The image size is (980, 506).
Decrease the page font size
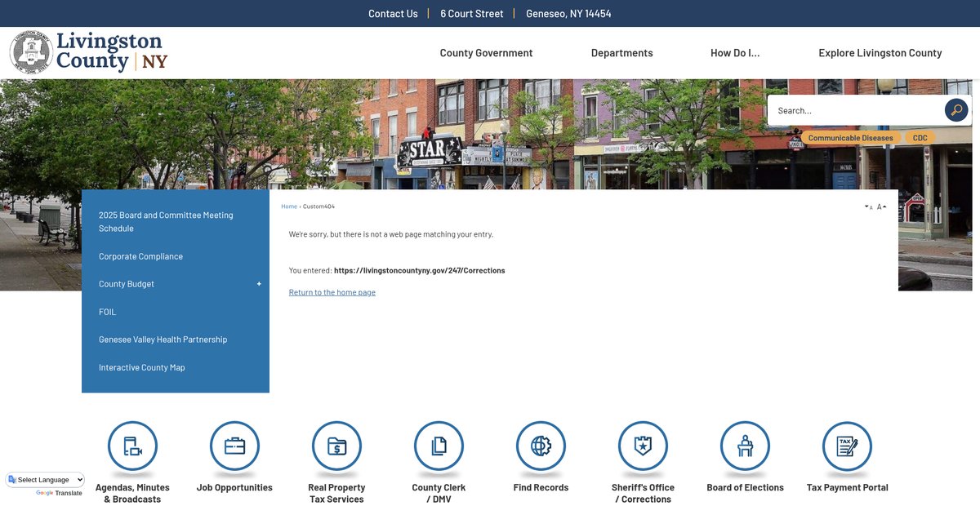coord(868,207)
